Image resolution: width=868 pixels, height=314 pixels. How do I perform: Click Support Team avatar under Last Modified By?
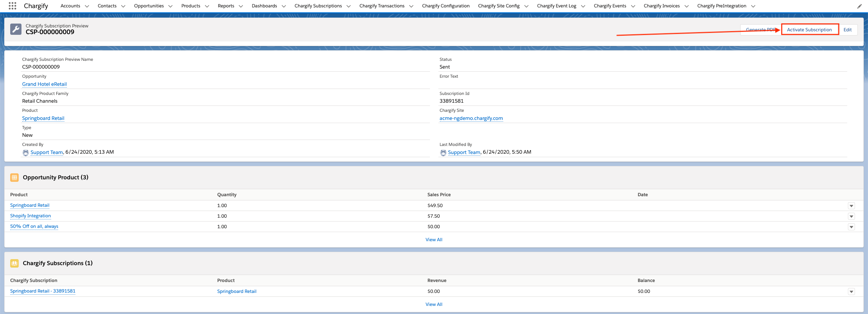click(x=443, y=153)
